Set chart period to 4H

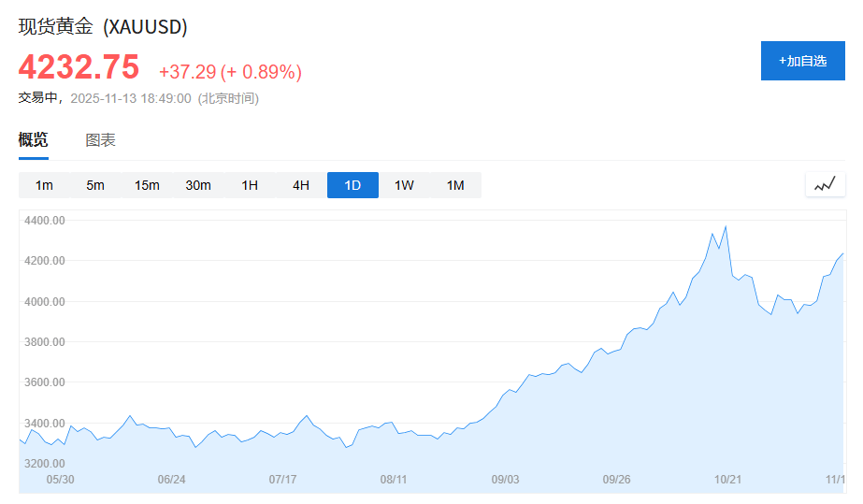point(301,185)
